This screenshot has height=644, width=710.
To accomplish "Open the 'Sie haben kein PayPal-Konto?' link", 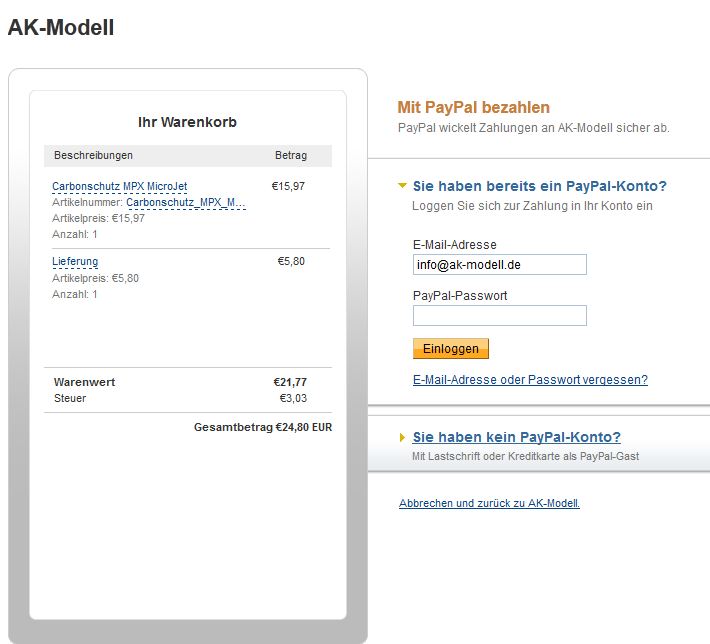I will pos(516,437).
